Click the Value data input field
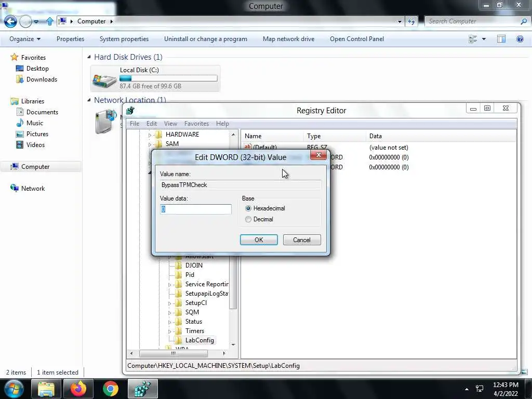 point(196,209)
